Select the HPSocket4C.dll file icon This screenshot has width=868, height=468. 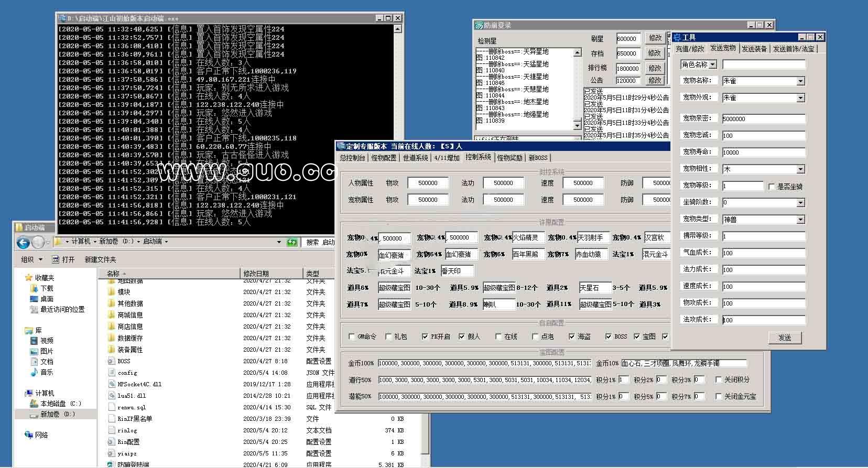point(111,384)
